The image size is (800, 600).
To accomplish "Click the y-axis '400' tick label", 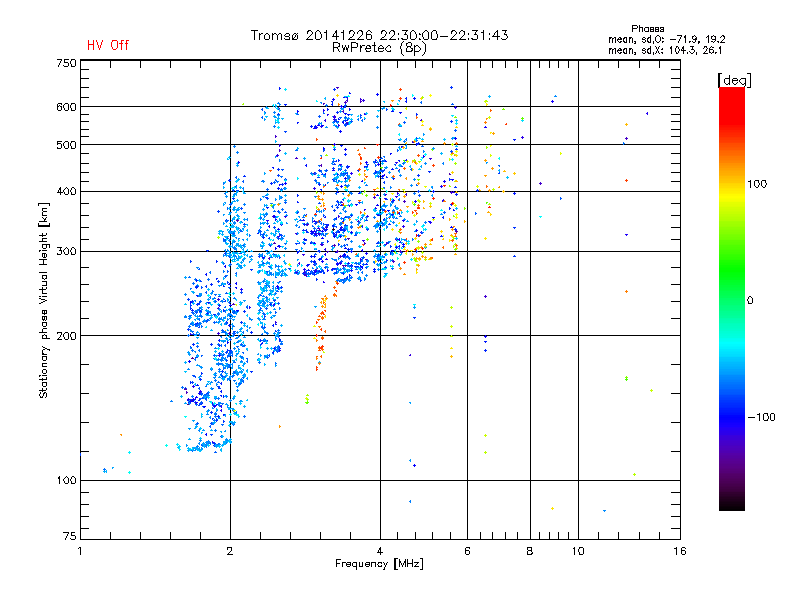I will tap(67, 192).
